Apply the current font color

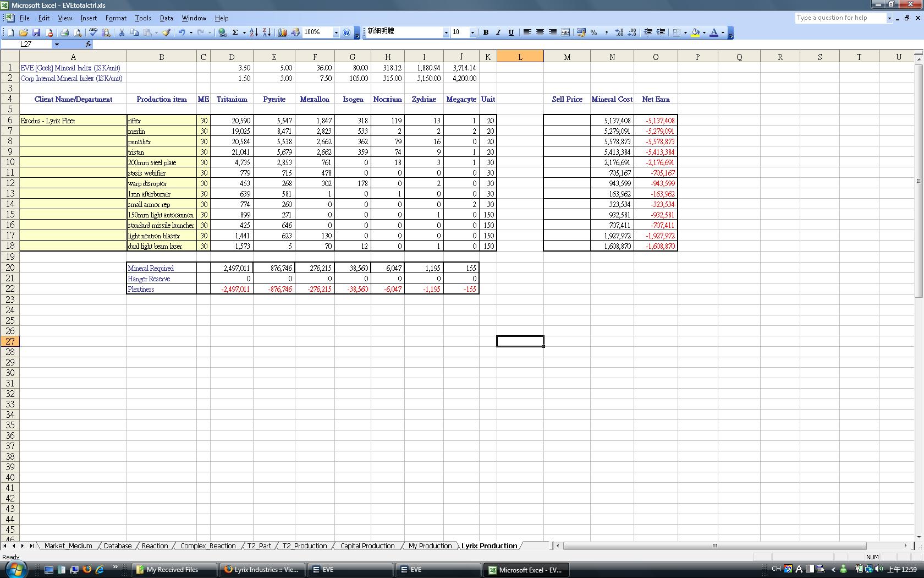point(714,32)
